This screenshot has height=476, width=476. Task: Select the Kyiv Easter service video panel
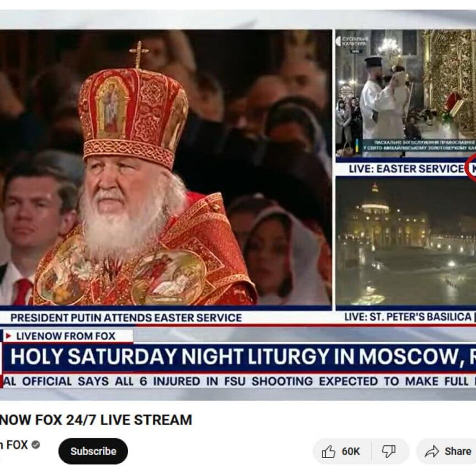[406, 93]
